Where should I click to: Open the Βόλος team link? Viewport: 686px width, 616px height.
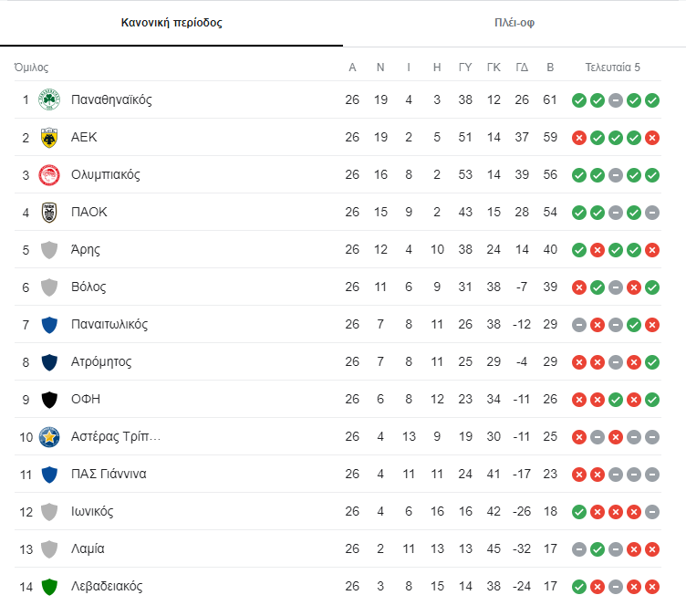tap(88, 287)
